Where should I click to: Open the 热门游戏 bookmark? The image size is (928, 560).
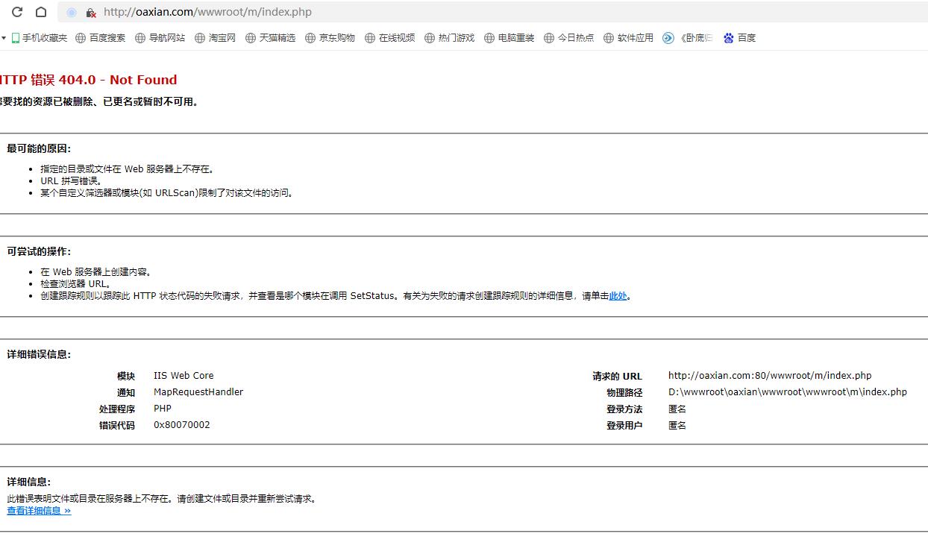(x=449, y=38)
